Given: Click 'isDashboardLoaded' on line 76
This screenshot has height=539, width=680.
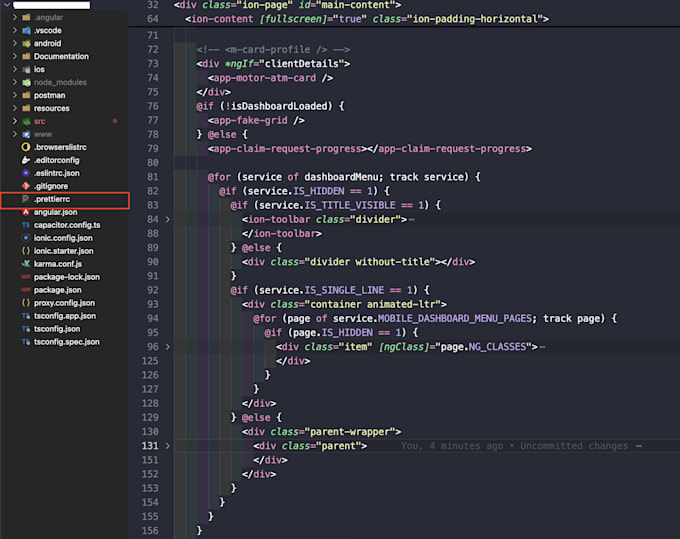Looking at the screenshot, I should pyautogui.click(x=278, y=106).
